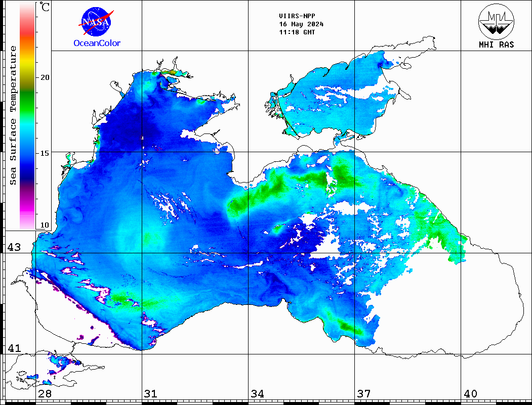Click the 'Sea Surface Temperature' vertical title
Screen dimensions: 532x405
click(x=13, y=116)
